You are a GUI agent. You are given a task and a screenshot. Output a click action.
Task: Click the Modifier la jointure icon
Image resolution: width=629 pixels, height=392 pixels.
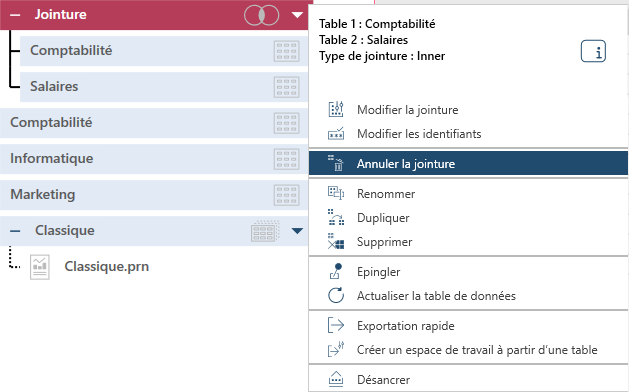pos(336,109)
